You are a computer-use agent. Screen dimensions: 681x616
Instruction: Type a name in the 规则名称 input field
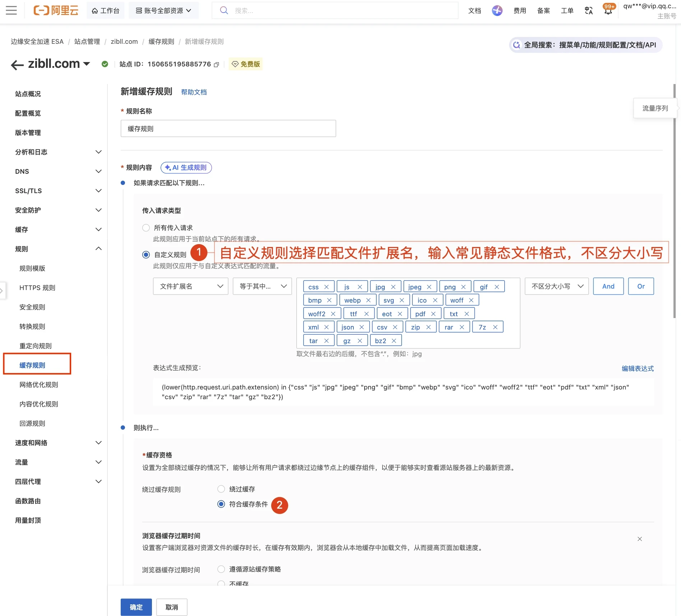[228, 128]
